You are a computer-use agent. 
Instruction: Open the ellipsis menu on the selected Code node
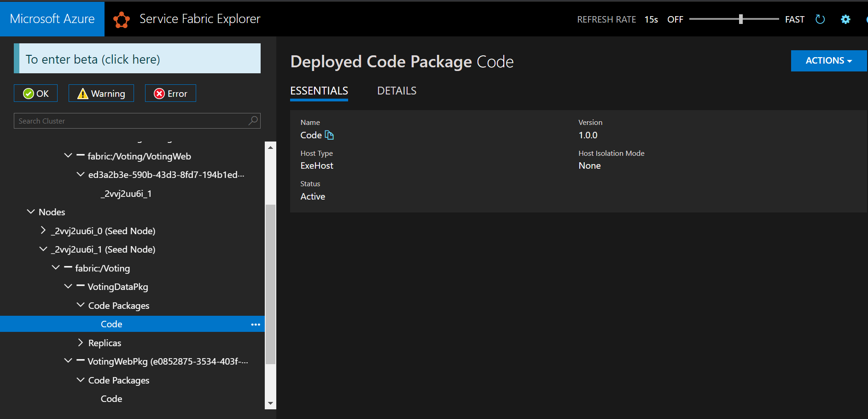pos(255,324)
